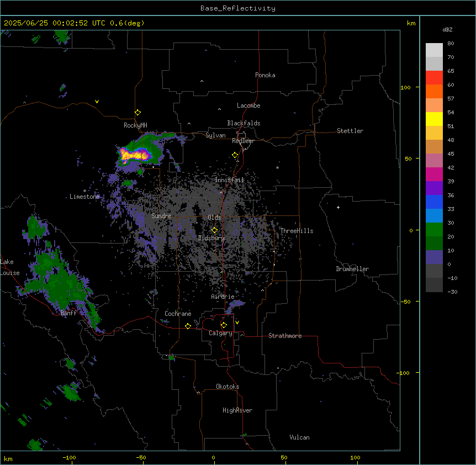Click the Ponoka city label
476x465 pixels.
tap(265, 75)
